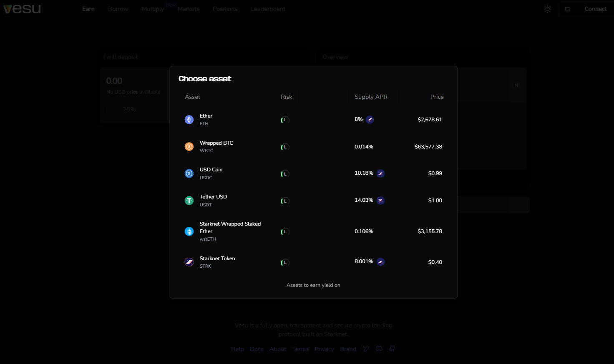
Task: Select the Tether USD asset row
Action: coord(314,201)
